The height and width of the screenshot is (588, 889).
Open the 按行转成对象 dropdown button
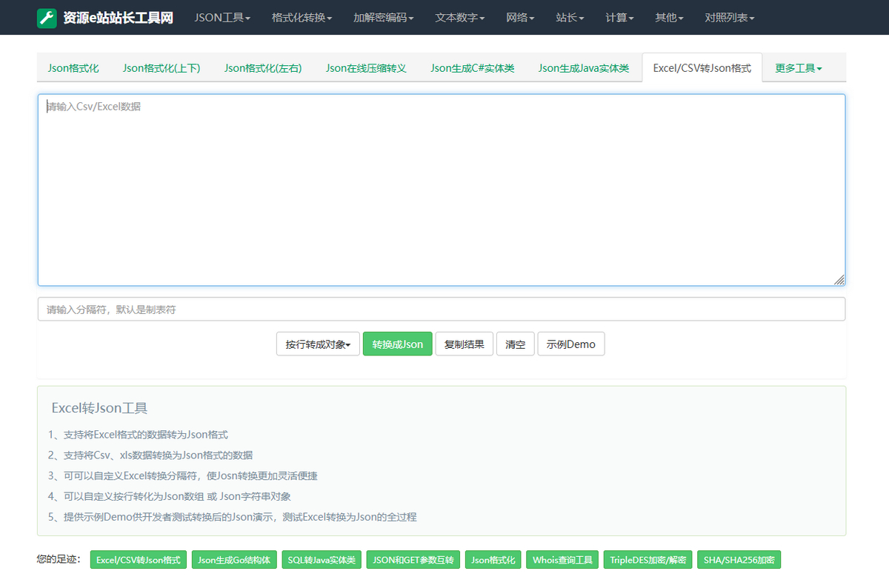pos(318,344)
